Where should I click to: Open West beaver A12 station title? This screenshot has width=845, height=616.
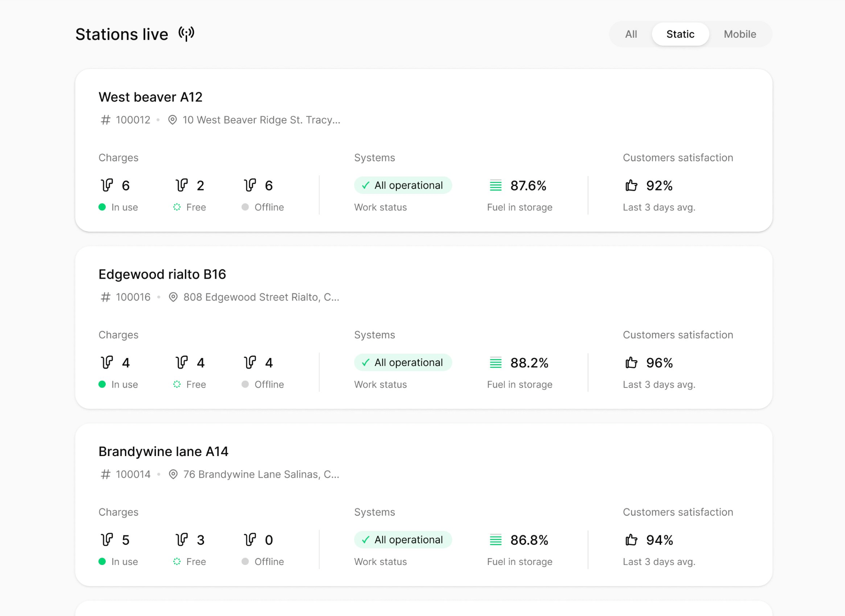150,97
